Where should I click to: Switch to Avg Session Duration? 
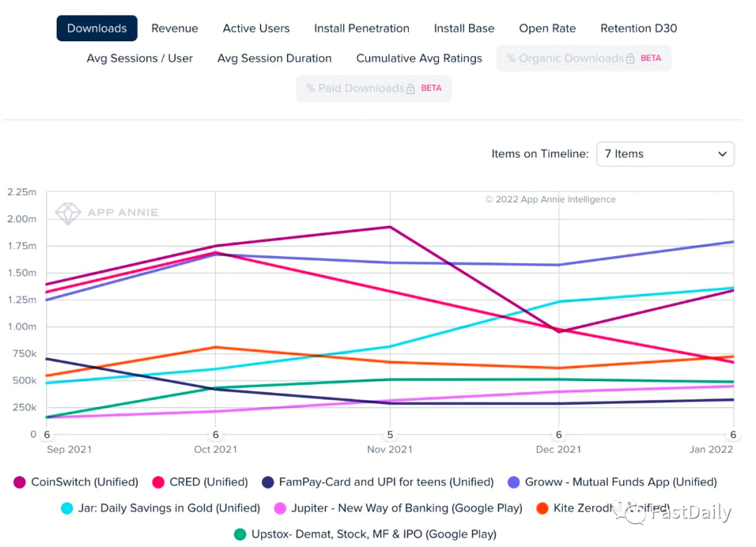[x=274, y=58]
